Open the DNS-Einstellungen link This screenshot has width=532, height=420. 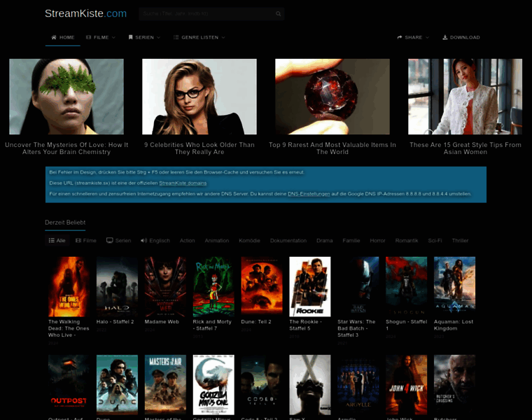click(x=309, y=194)
